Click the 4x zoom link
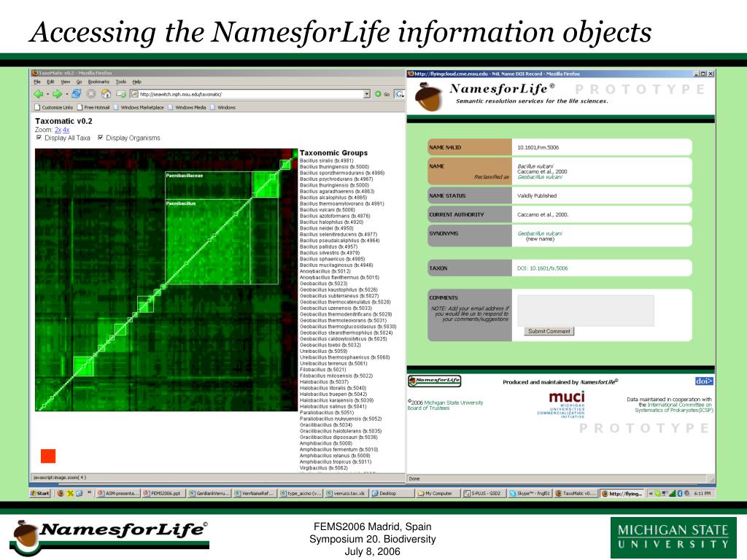Screen dimensions: 747x560 [66, 130]
